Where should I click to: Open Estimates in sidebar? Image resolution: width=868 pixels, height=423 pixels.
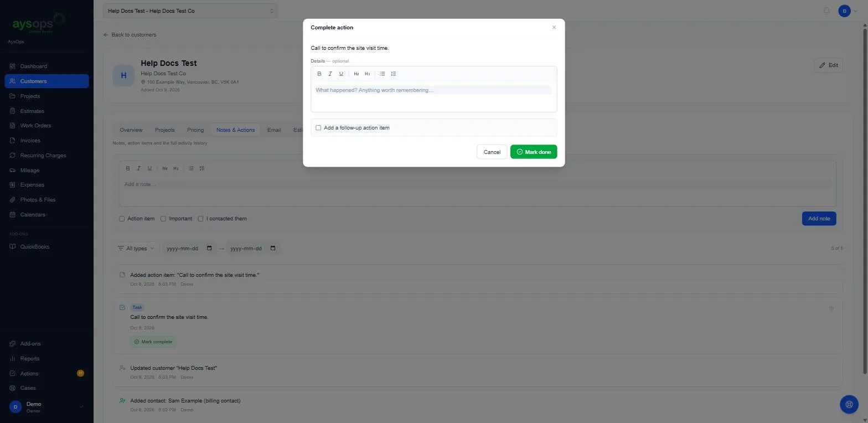(x=46, y=111)
